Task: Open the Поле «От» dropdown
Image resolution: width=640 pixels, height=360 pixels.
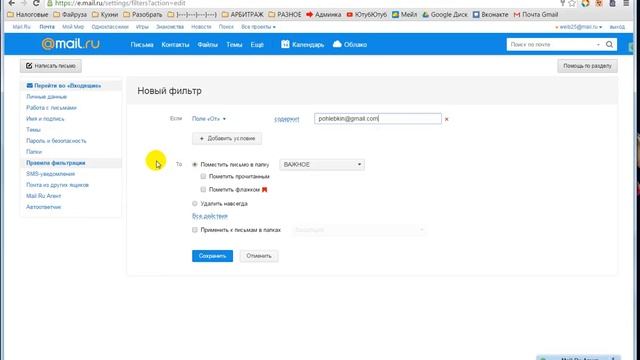Action: [209, 119]
